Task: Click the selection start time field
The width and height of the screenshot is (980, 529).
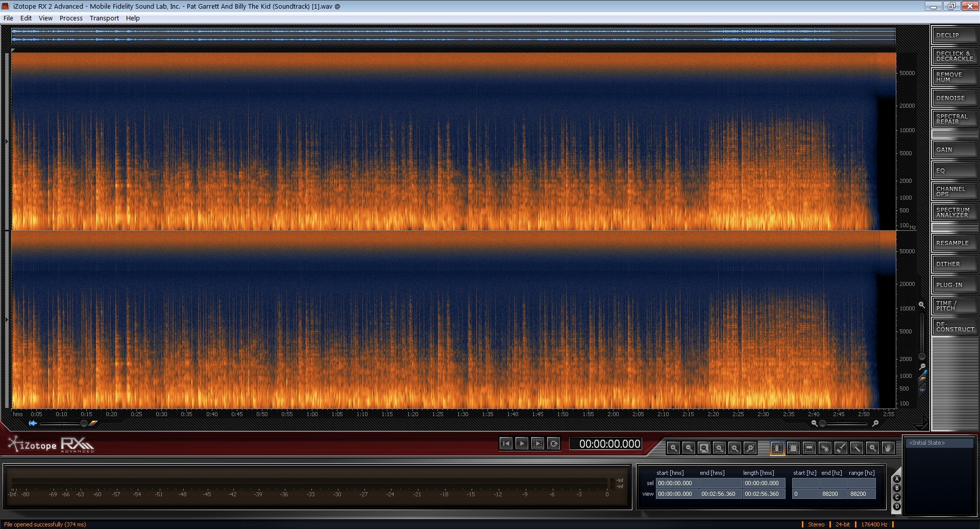Action: 676,483
